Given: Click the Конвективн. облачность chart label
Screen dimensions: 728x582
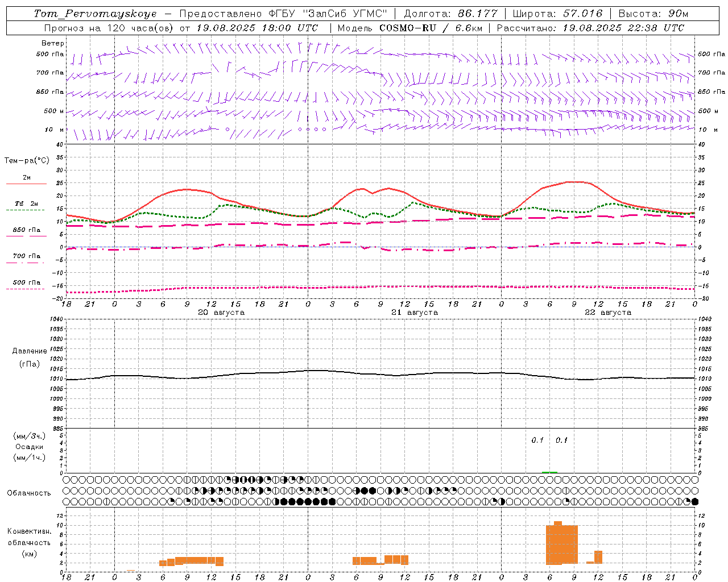Looking at the screenshot, I should click(x=29, y=537).
